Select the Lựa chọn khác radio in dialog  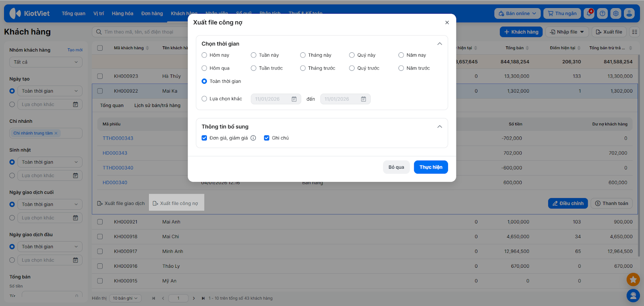(204, 99)
